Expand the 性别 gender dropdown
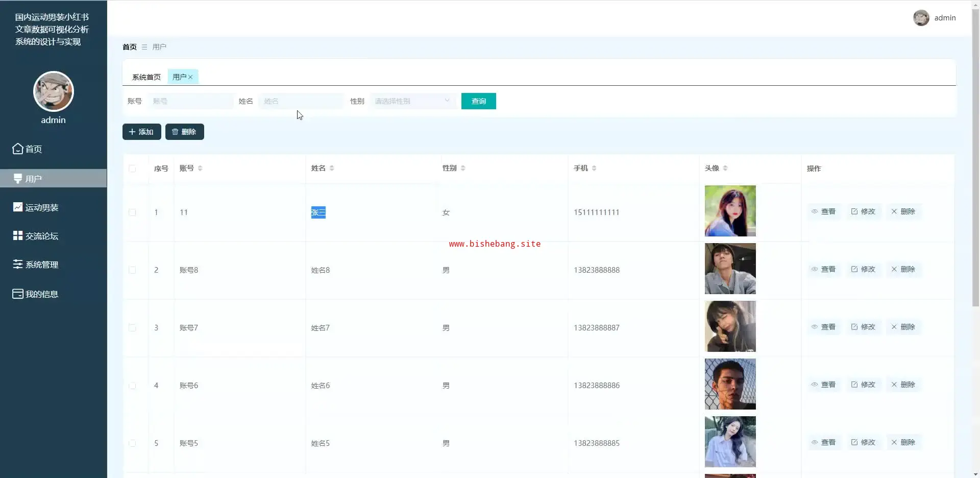The height and width of the screenshot is (478, 980). point(412,101)
